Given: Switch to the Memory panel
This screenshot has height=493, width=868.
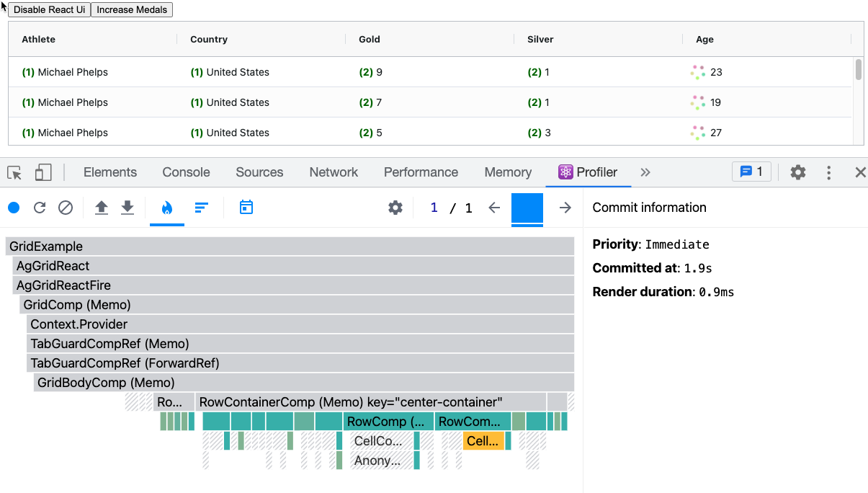Looking at the screenshot, I should coord(507,172).
